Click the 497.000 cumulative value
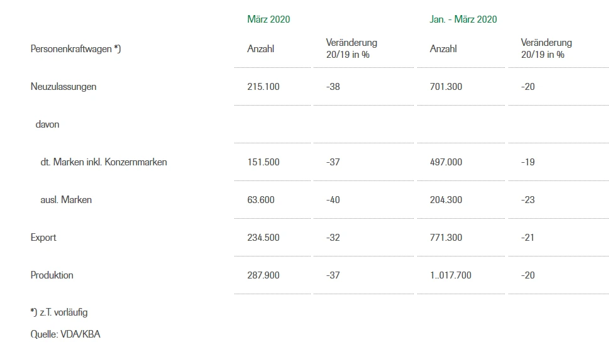The image size is (613, 364). tap(446, 162)
